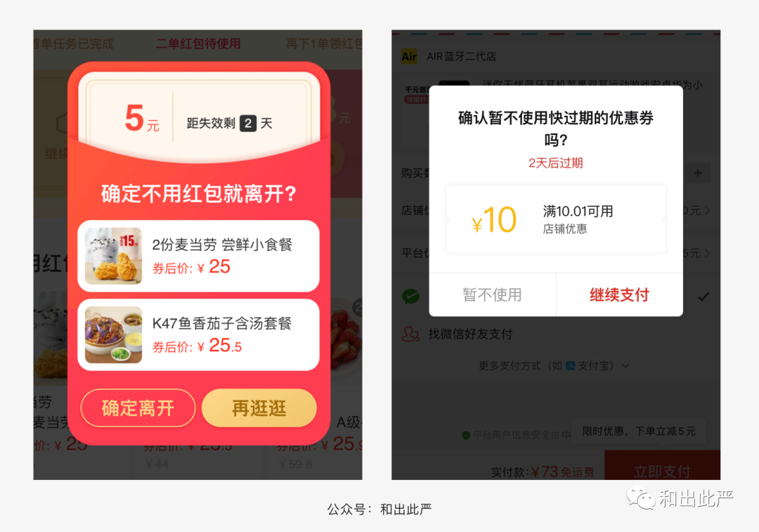Click the ¥10 store coupon card

coord(556,219)
